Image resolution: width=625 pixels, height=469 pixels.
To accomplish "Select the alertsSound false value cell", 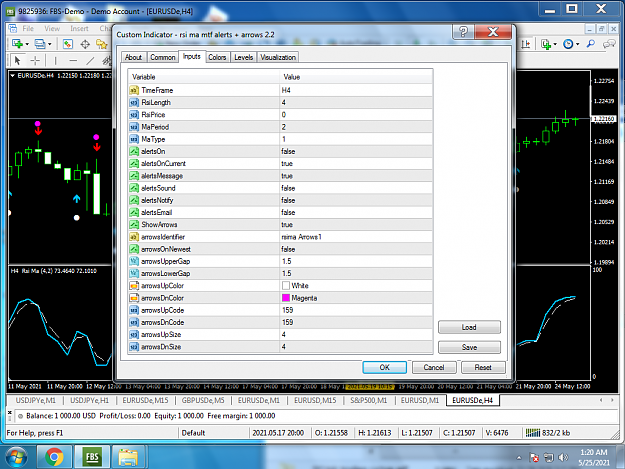I will [x=356, y=188].
